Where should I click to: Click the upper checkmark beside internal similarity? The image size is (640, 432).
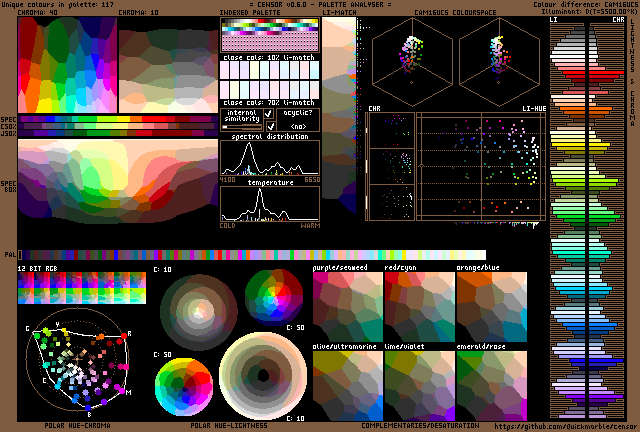269,113
